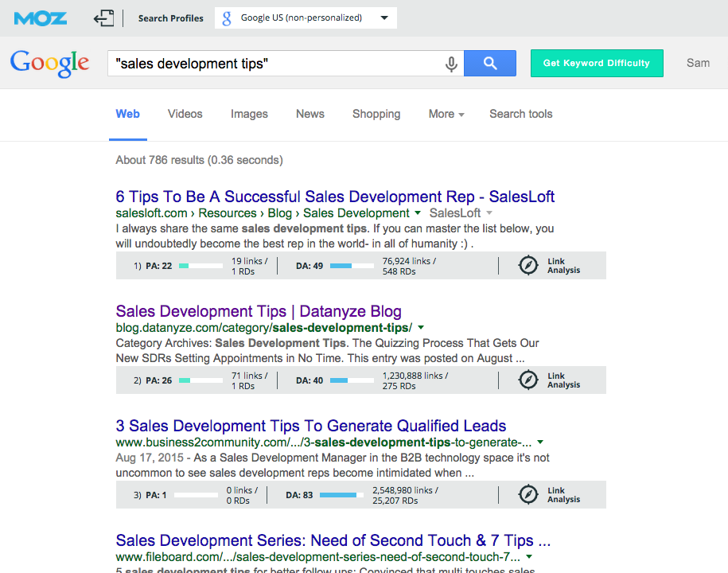728x573 pixels.
Task: Click the Sam account name
Action: [x=698, y=63]
